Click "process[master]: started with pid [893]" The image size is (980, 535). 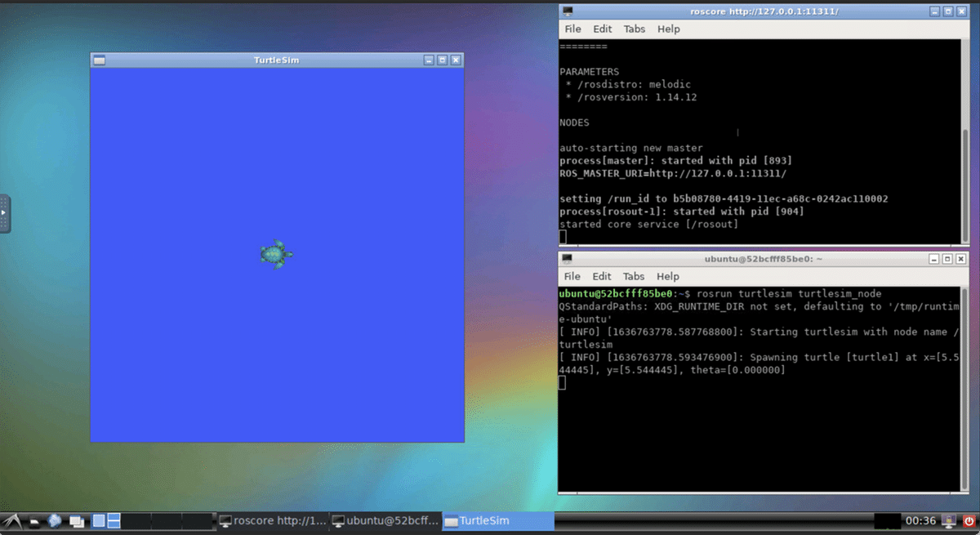point(675,161)
